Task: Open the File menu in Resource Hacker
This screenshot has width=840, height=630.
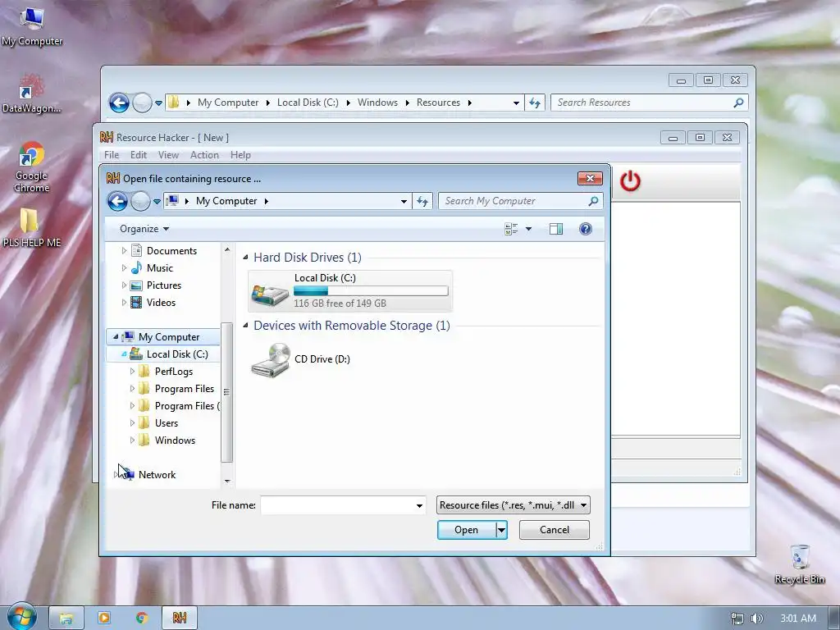Action: (112, 155)
